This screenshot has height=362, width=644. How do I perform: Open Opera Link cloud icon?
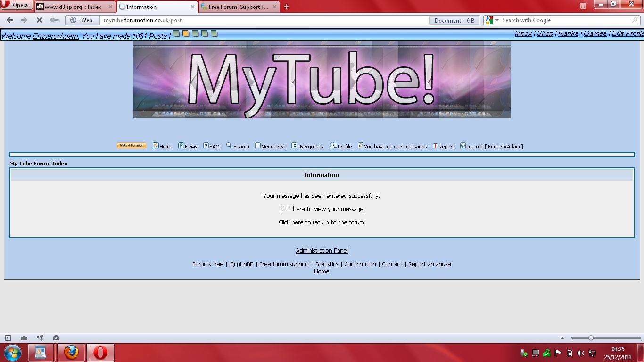click(24, 338)
